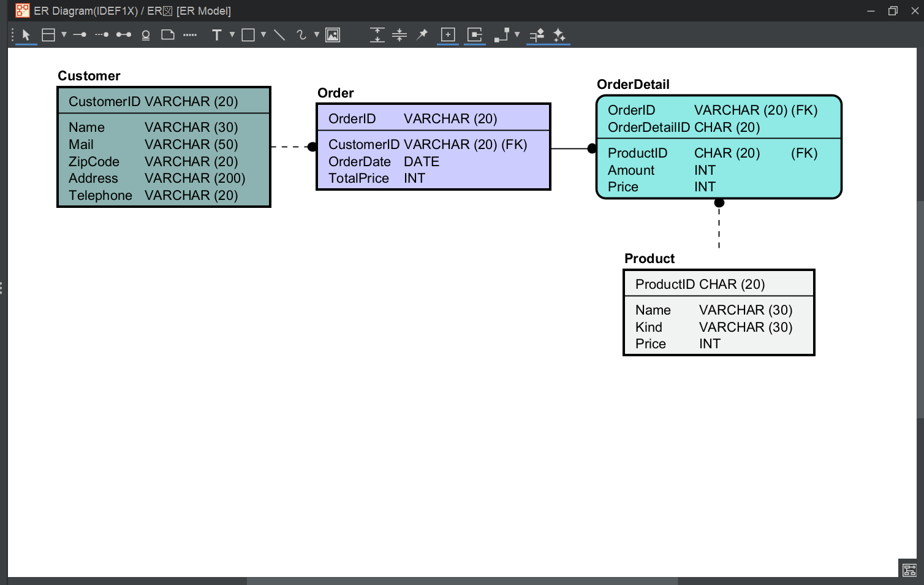
Task: Click the horizontal scrollbar thumb
Action: [x=462, y=581]
